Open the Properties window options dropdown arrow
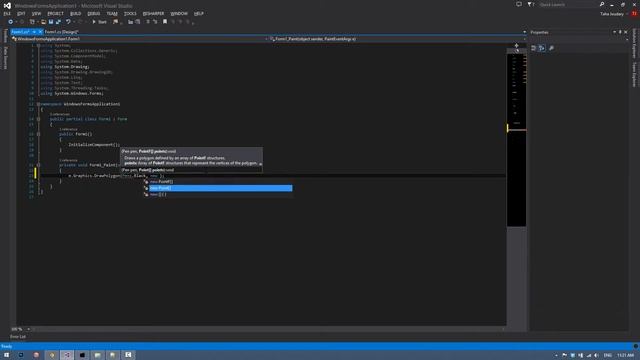640x360 pixels. (614, 32)
